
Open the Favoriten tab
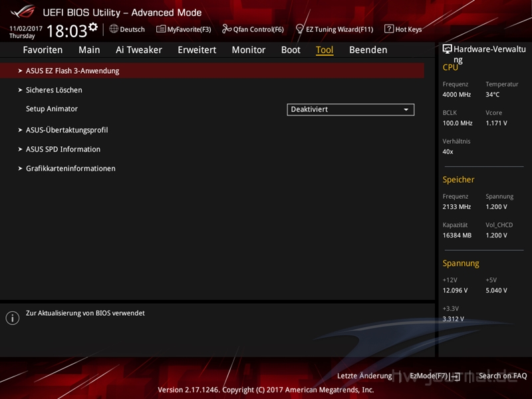[x=43, y=50]
